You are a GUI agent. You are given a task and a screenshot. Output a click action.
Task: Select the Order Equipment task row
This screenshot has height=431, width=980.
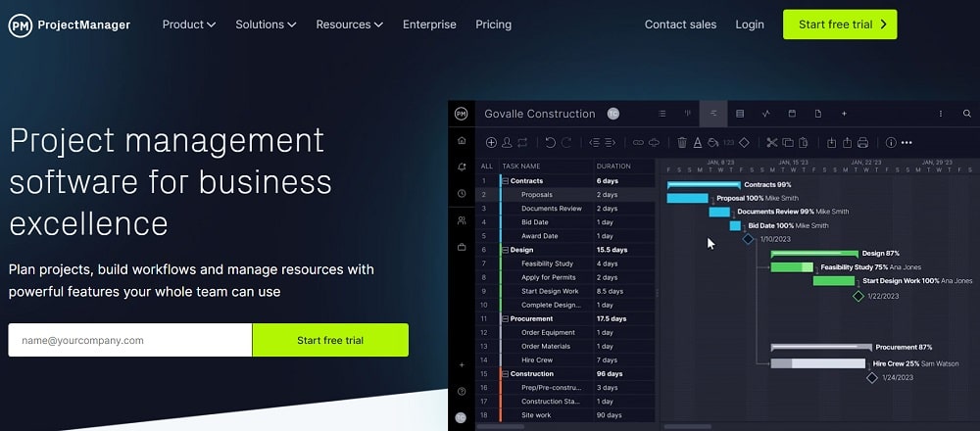(565, 332)
